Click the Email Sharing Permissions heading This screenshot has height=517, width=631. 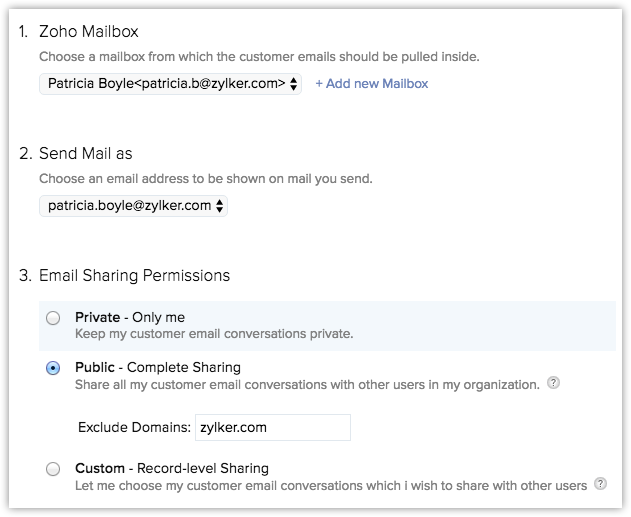tap(134, 275)
